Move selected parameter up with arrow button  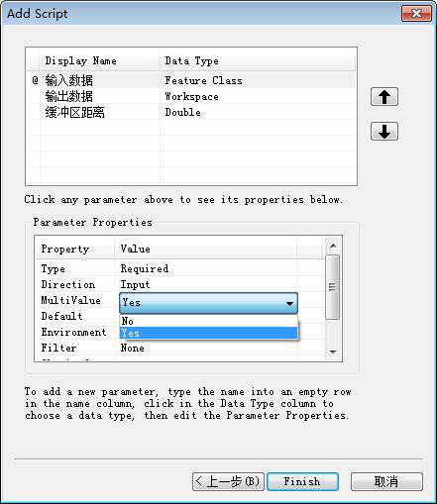(384, 97)
